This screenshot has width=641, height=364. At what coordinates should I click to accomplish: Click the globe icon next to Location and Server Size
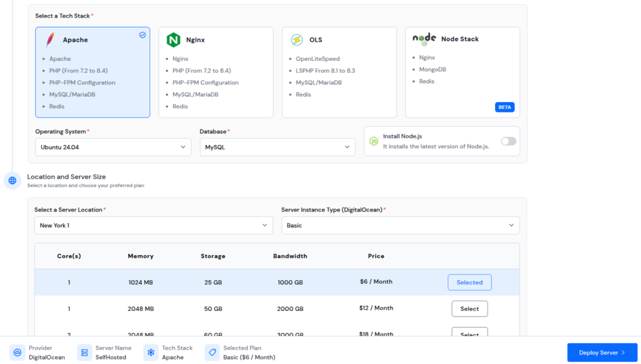pos(13,181)
